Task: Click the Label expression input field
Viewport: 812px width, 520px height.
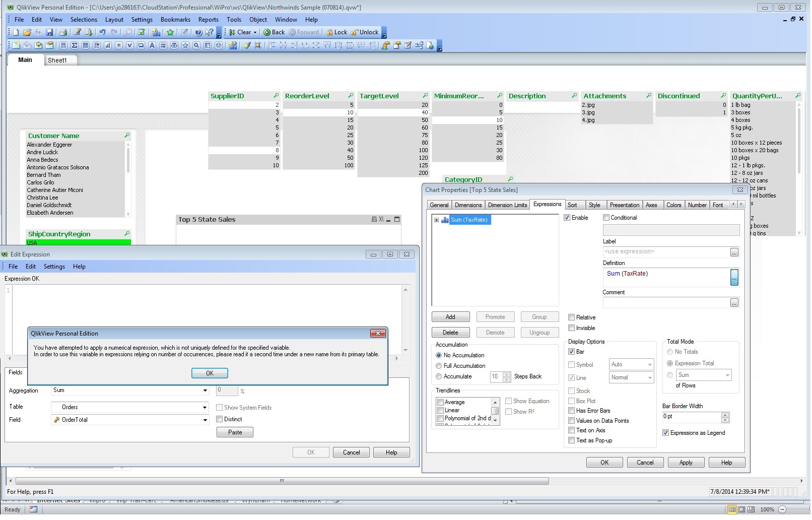Action: 666,252
